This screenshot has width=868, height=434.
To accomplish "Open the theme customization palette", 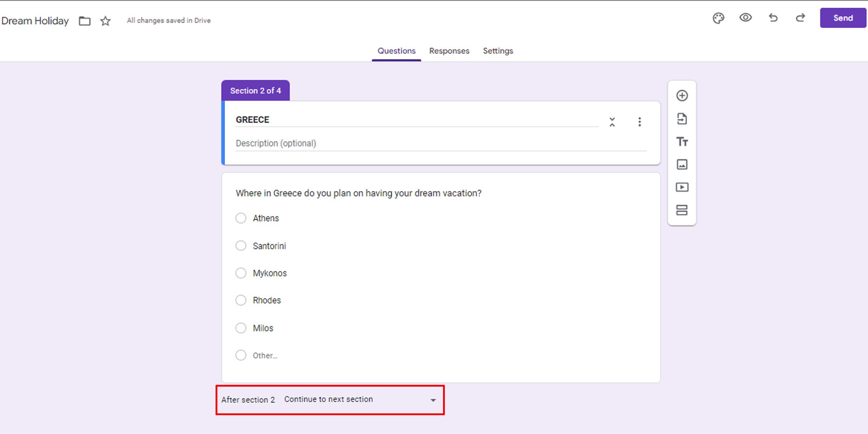I will pyautogui.click(x=719, y=18).
